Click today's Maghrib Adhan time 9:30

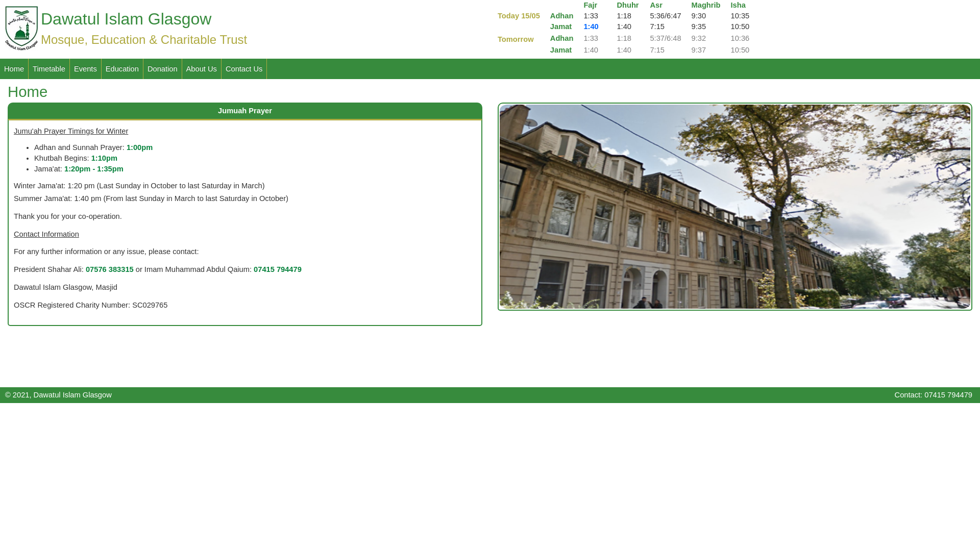pos(699,16)
